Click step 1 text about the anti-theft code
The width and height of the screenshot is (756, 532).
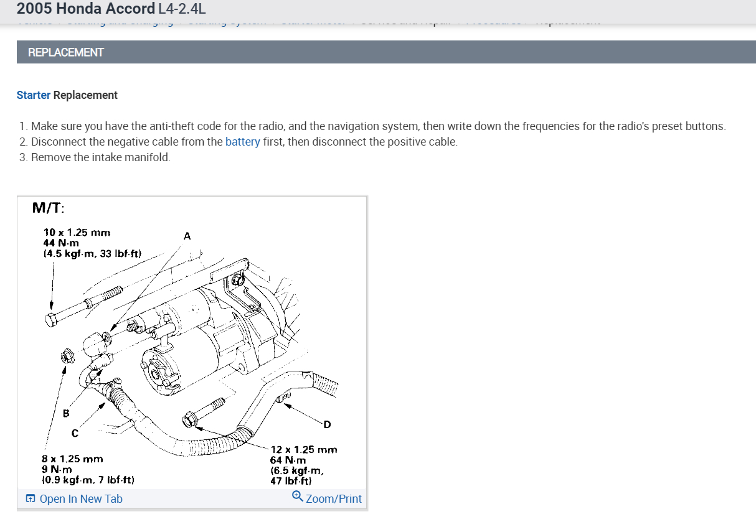[x=379, y=126]
